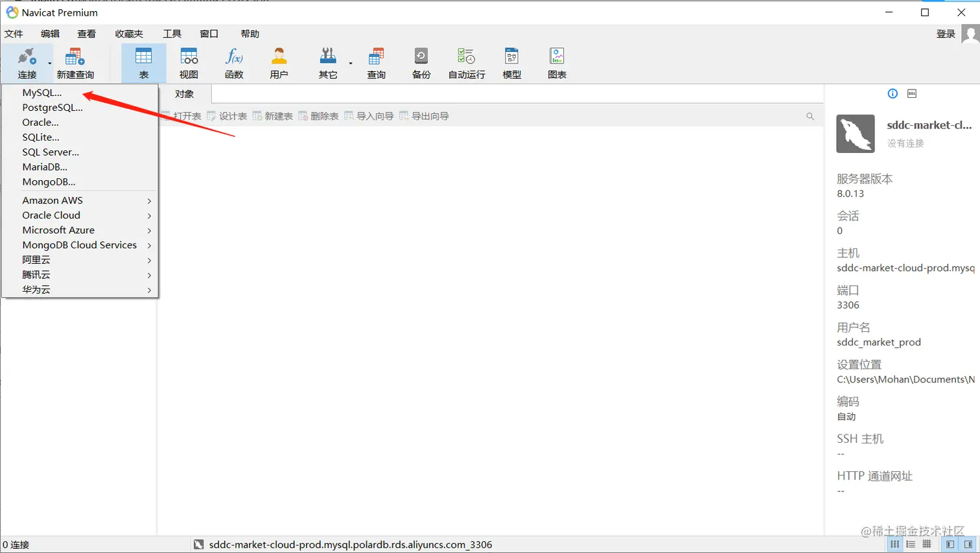This screenshot has width=980, height=553.
Task: Expand the MongoDB Cloud Services submenu
Action: click(80, 245)
